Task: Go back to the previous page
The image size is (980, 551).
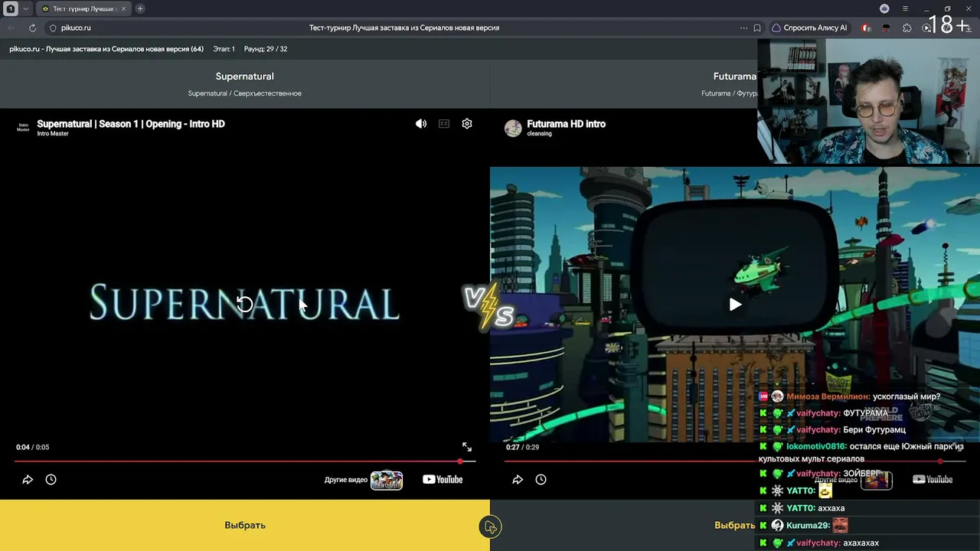Action: pyautogui.click(x=11, y=28)
